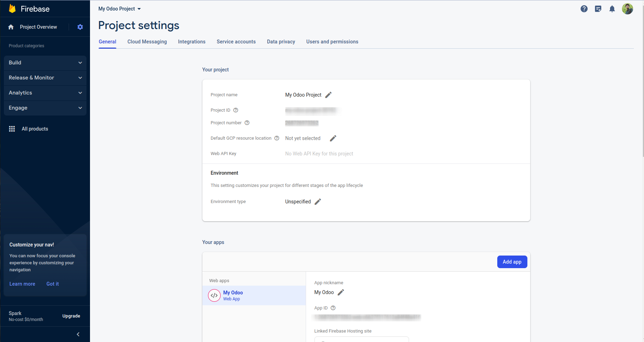Click the Project ID help icon
644x342 pixels.
[x=236, y=110]
